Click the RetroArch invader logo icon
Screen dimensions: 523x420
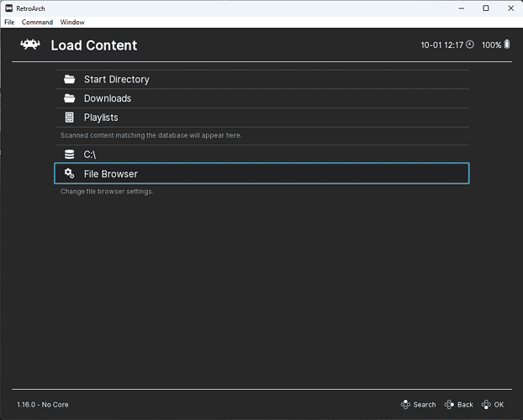coord(30,45)
